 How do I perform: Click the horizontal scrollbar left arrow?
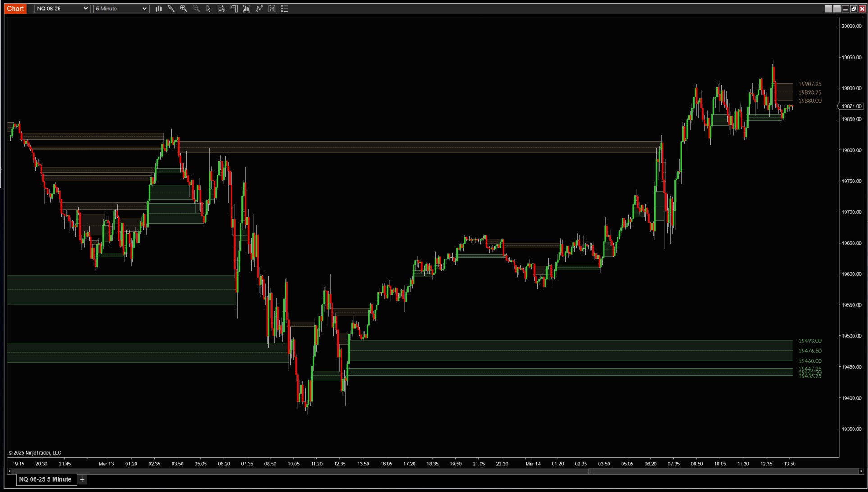[x=9, y=471]
